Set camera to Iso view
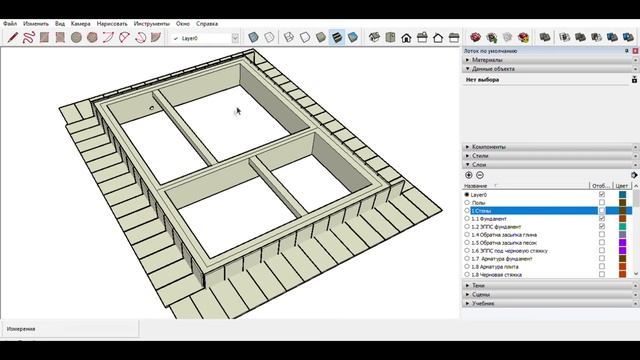The image size is (640, 360). [374, 38]
